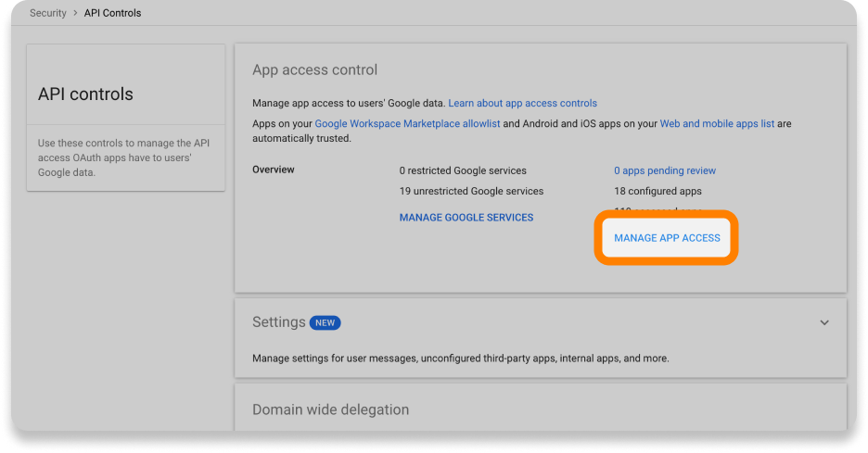868x453 pixels.
Task: Go to Security breadcrumb
Action: tap(47, 13)
